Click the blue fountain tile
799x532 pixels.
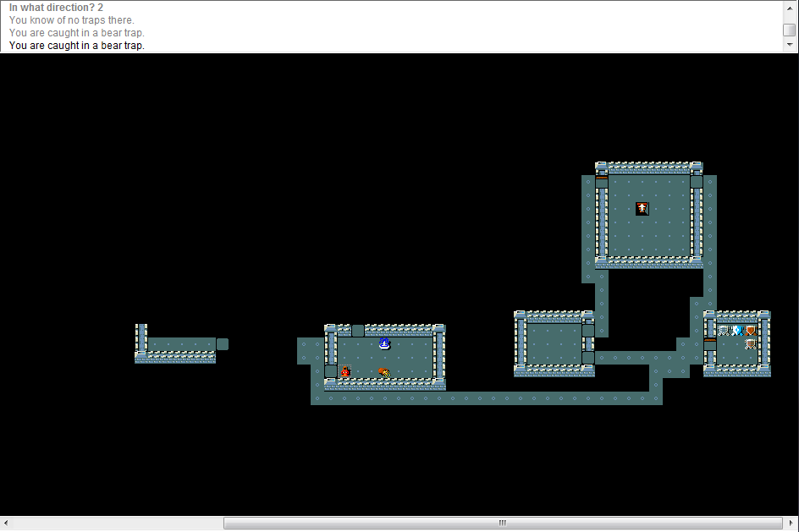pyautogui.click(x=385, y=344)
